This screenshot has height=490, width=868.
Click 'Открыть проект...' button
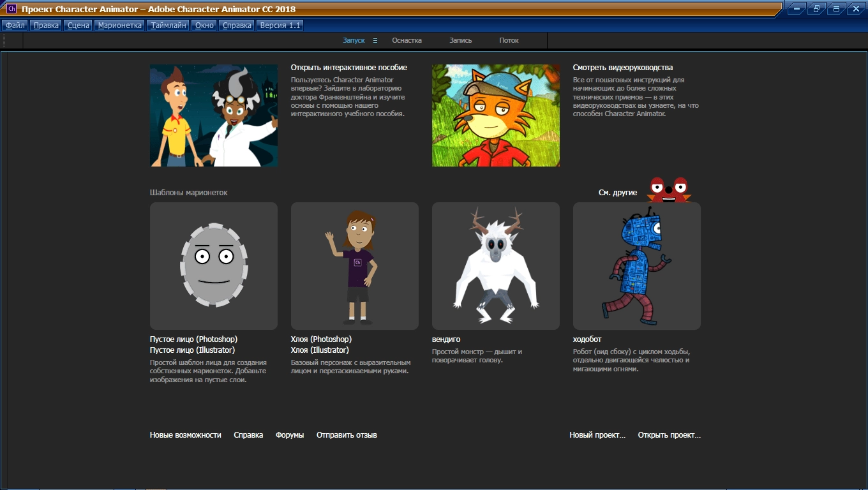pyautogui.click(x=669, y=435)
